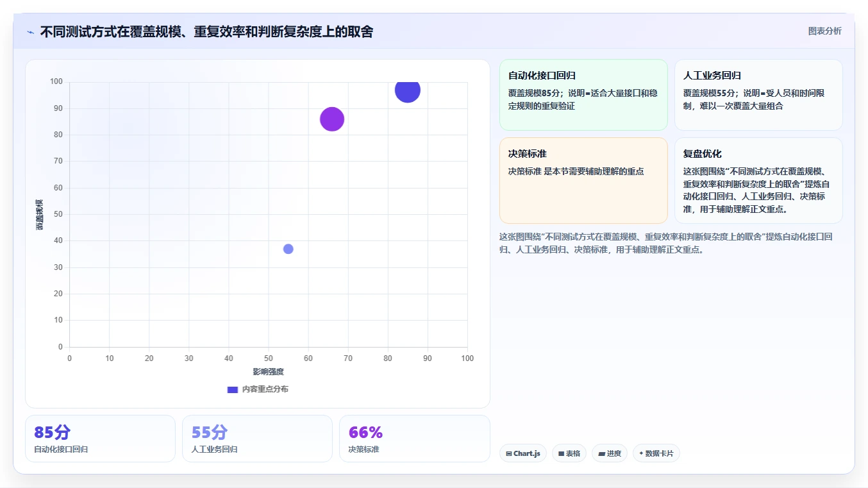Click the 自动化接口回归 label under 85分
868x488 pixels.
pyautogui.click(x=61, y=450)
